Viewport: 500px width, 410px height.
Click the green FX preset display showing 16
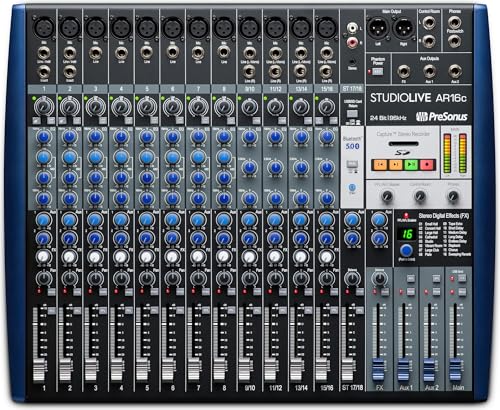pyautogui.click(x=407, y=234)
